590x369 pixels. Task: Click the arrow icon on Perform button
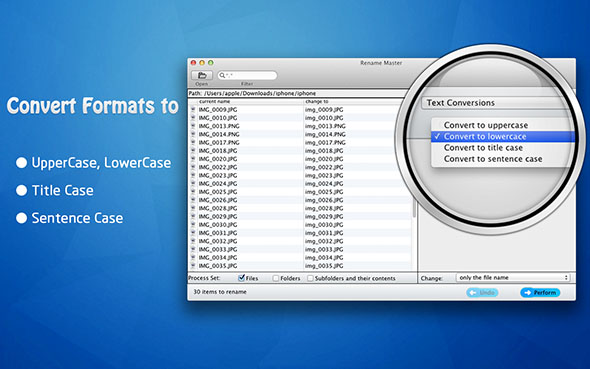point(528,292)
